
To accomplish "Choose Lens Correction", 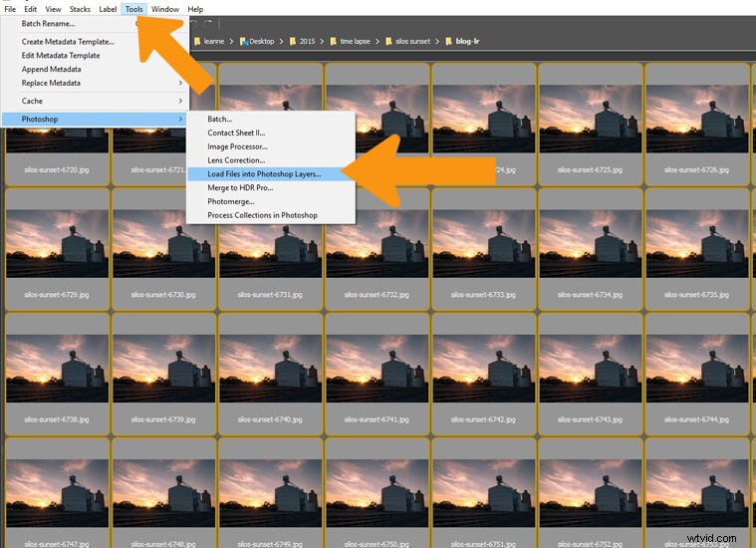I will click(x=271, y=160).
